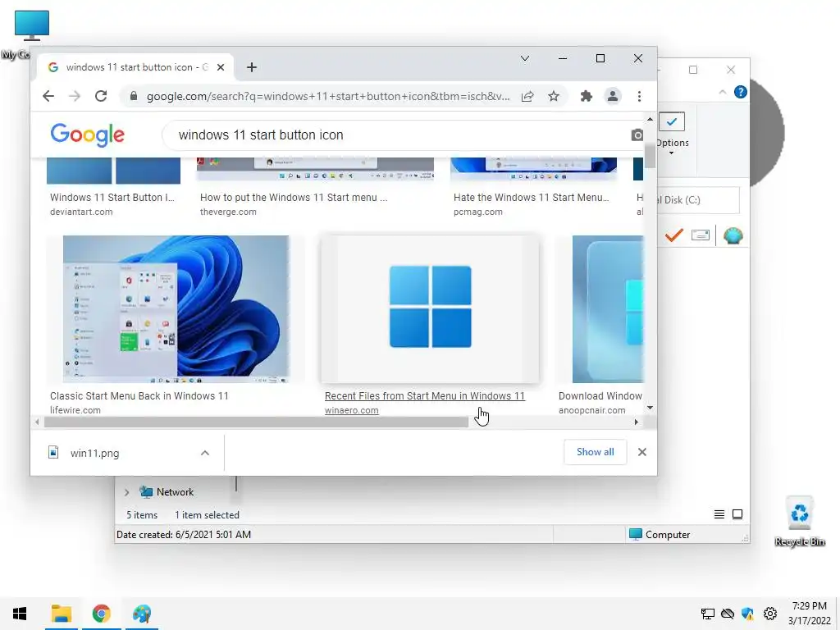Screen dimensions: 840x630
Task: Open the Chrome extensions puzzle icon
Action: 586,97
